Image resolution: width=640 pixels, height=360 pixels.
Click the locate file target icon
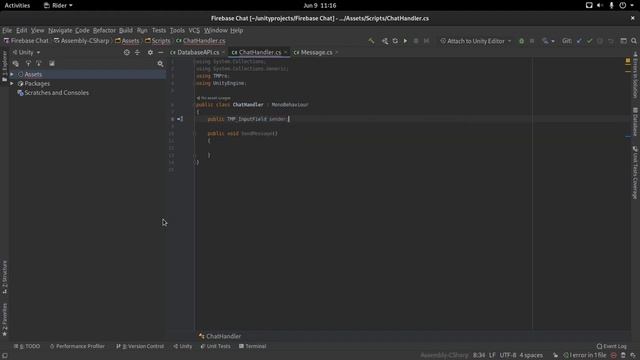point(127,52)
